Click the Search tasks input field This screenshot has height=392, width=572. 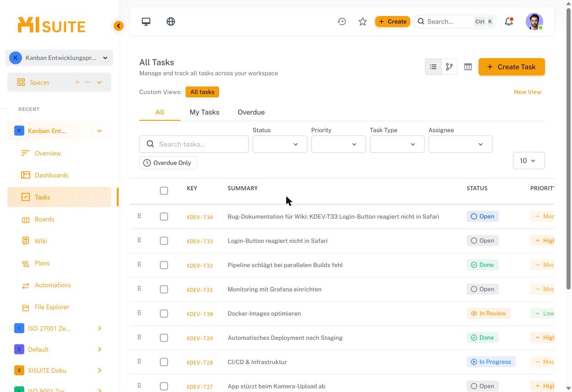point(194,144)
